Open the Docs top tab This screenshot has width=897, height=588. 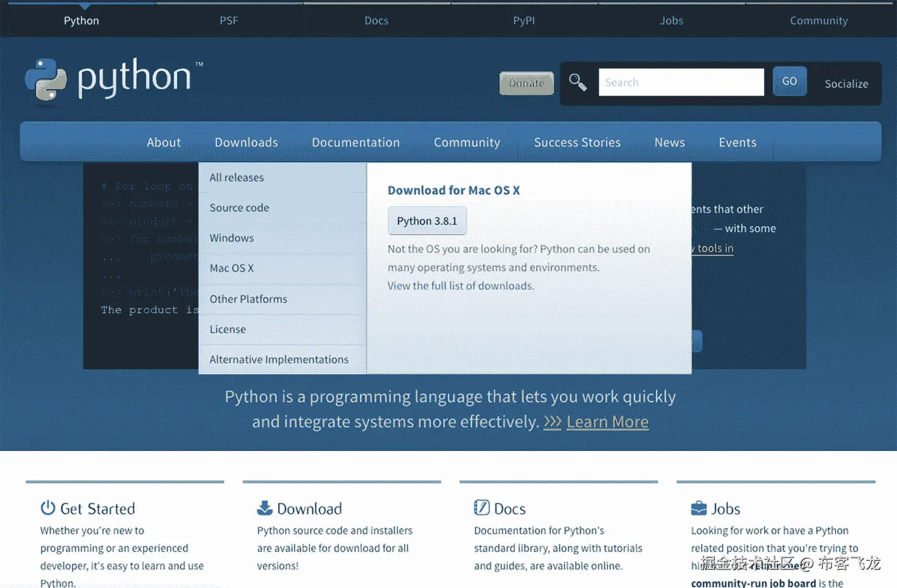[376, 20]
